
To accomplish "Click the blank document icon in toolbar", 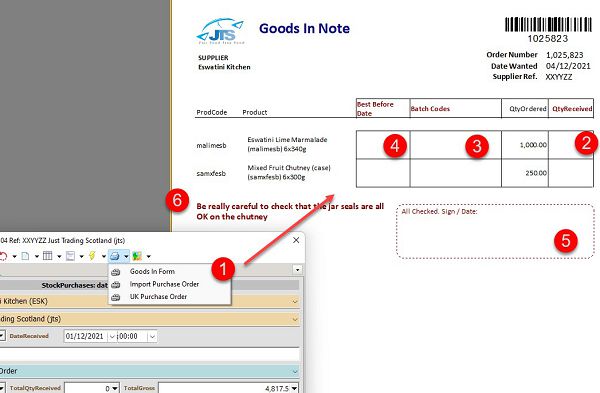I will click(25, 256).
